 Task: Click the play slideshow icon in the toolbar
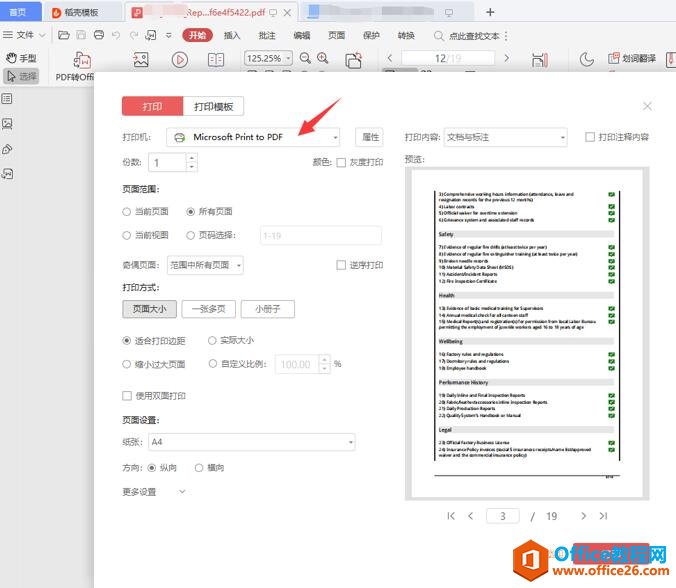point(179,60)
